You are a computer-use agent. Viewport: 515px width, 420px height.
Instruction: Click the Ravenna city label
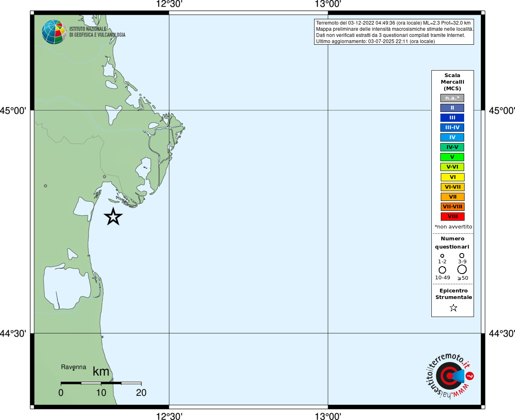tap(74, 367)
